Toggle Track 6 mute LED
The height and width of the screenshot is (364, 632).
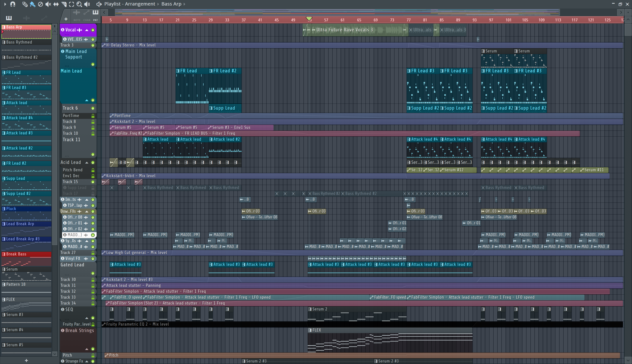93,108
